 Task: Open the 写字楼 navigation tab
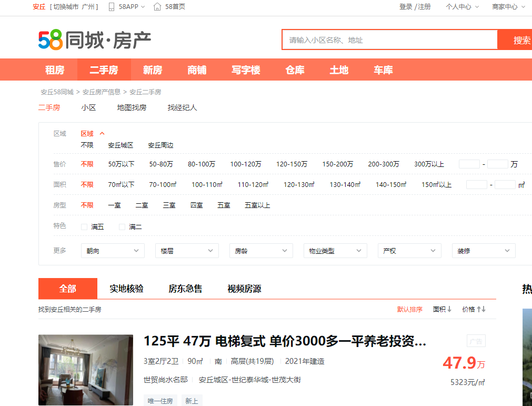[246, 70]
